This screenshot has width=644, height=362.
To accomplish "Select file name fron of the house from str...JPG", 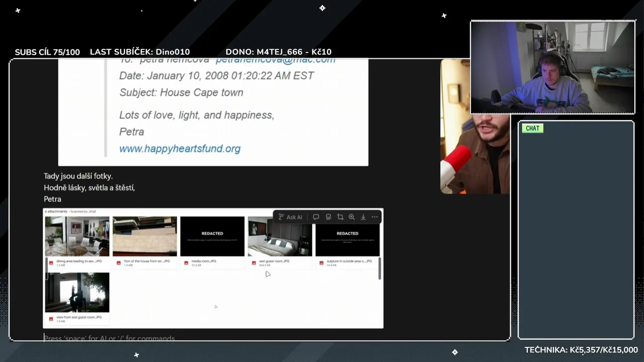I will click(147, 261).
